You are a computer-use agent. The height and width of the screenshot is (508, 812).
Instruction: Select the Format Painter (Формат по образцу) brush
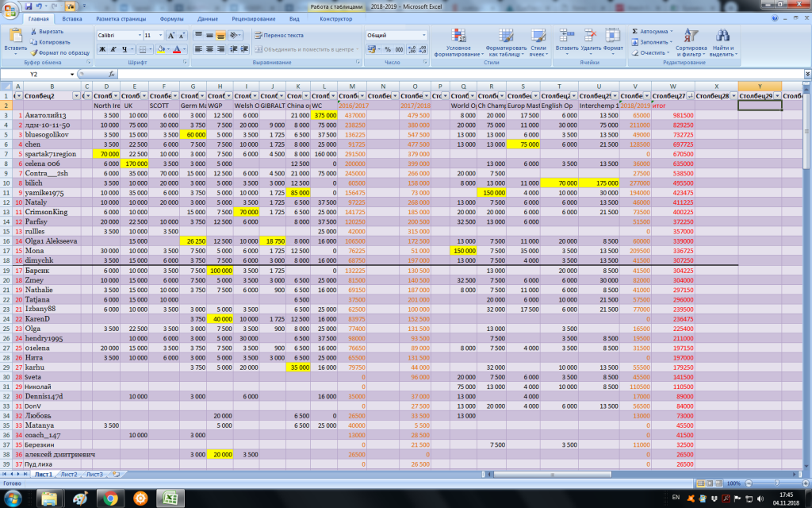point(34,52)
